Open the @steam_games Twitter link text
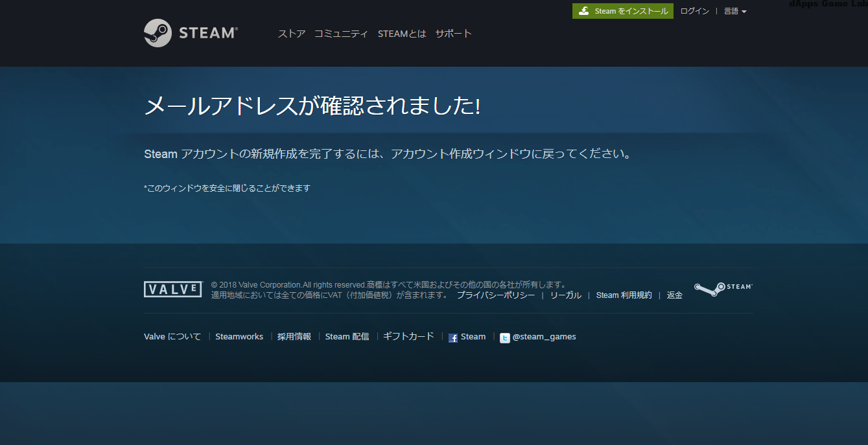 (x=544, y=337)
